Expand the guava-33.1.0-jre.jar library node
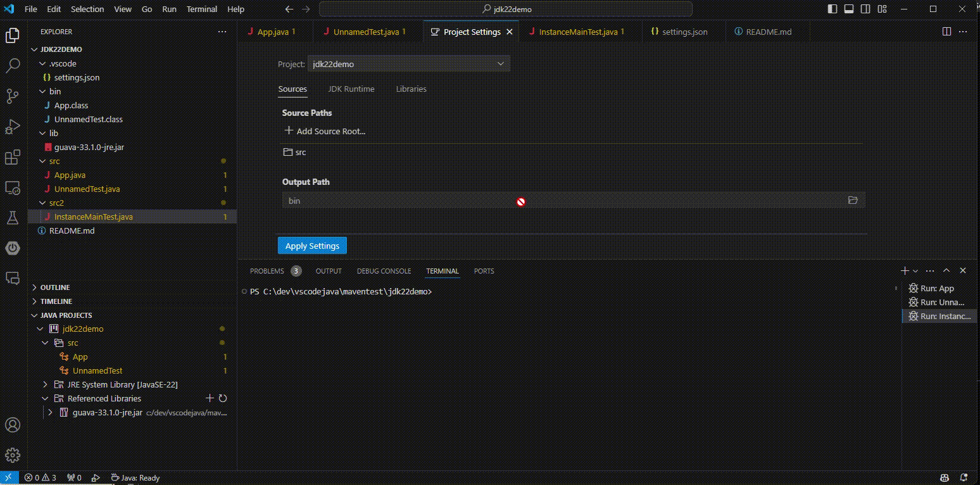The width and height of the screenshot is (980, 485). 50,412
